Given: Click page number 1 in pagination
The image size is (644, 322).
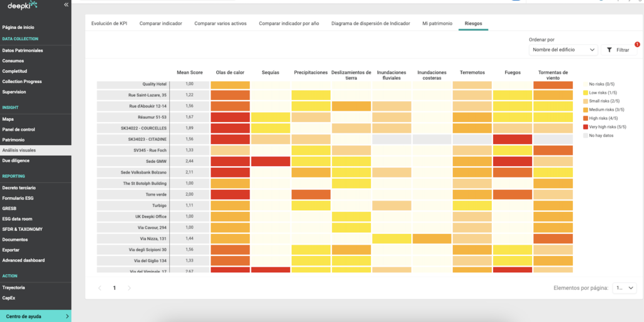Looking at the screenshot, I should coord(114,288).
